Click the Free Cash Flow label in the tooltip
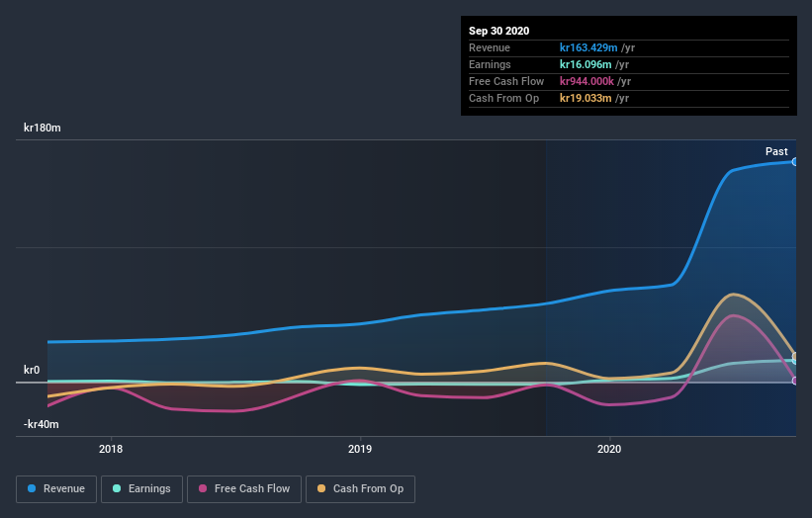 click(506, 81)
